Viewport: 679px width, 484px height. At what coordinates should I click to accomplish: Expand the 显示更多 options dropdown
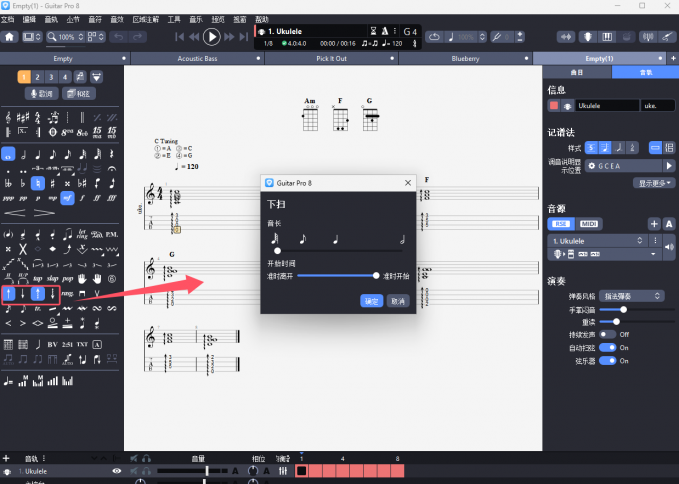[654, 183]
